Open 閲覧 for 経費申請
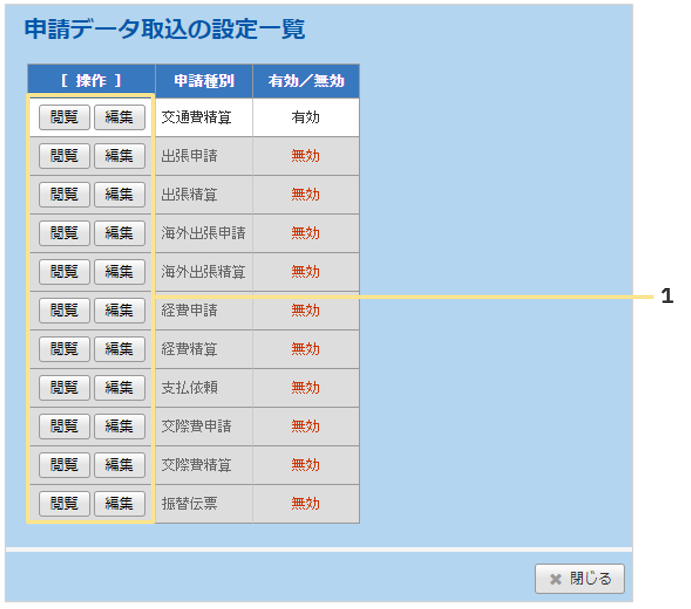Image resolution: width=691 pixels, height=609 pixels. (x=64, y=310)
